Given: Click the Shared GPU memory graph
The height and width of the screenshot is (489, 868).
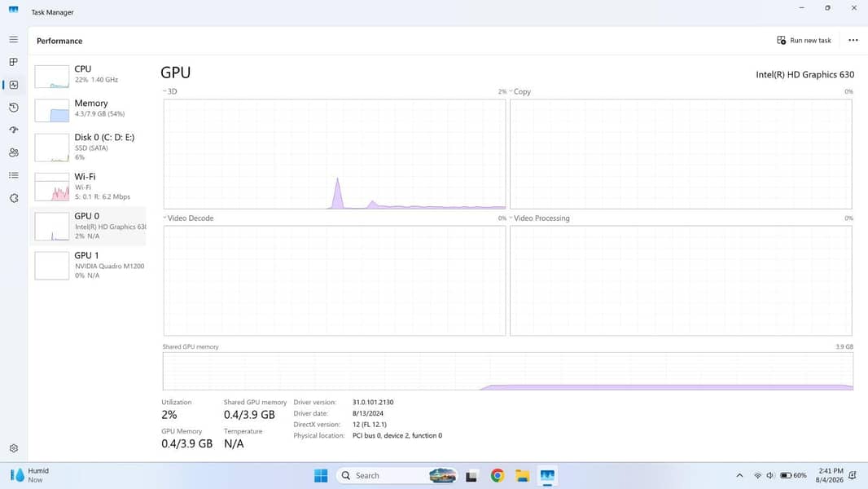Looking at the screenshot, I should click(507, 371).
